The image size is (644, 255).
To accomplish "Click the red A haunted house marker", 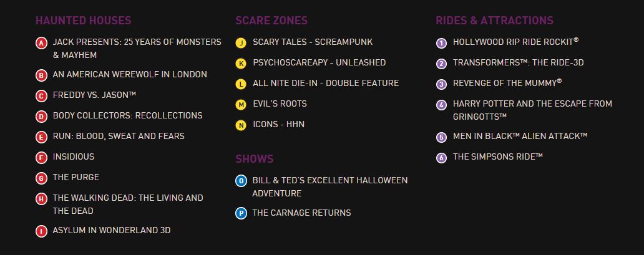I will click(x=41, y=43).
